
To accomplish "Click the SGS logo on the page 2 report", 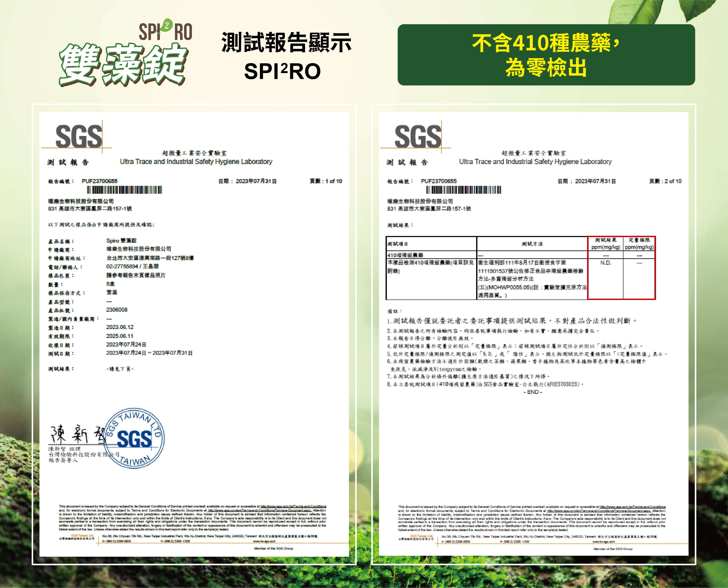I will [x=418, y=136].
